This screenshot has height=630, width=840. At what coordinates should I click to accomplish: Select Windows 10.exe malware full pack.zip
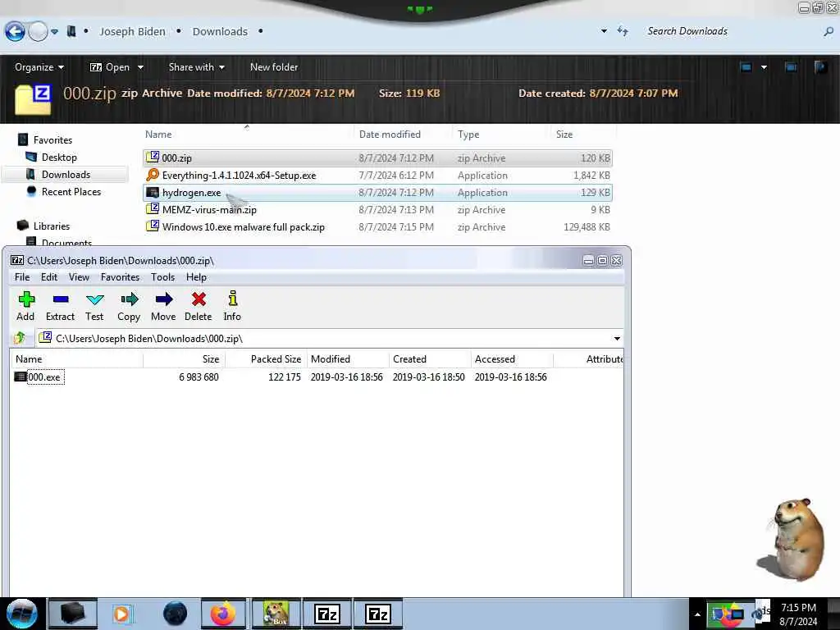click(377, 226)
